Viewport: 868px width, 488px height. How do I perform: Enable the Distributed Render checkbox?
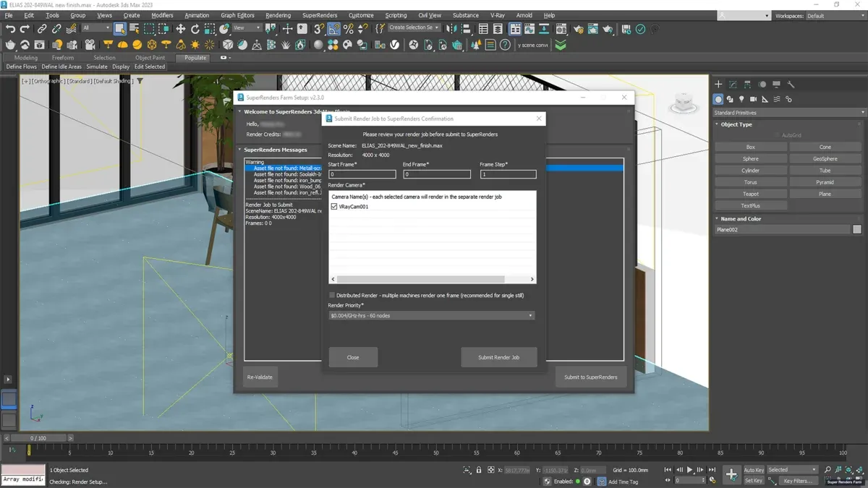[332, 295]
